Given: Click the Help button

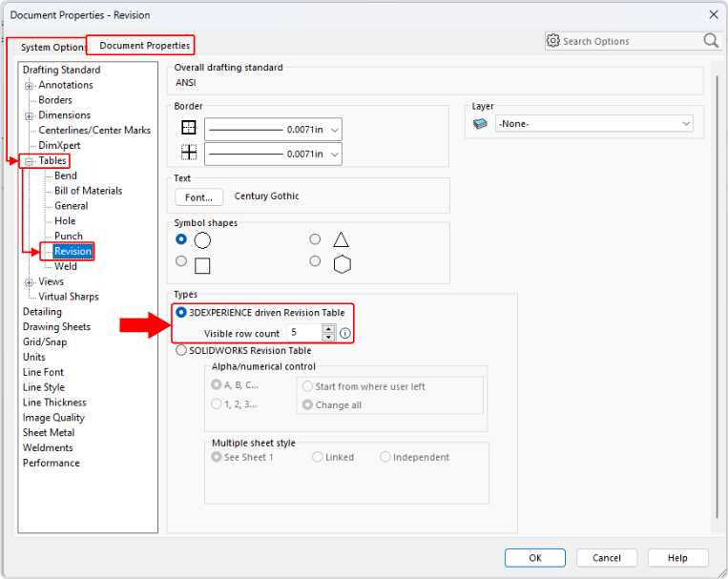Looking at the screenshot, I should pyautogui.click(x=677, y=558).
